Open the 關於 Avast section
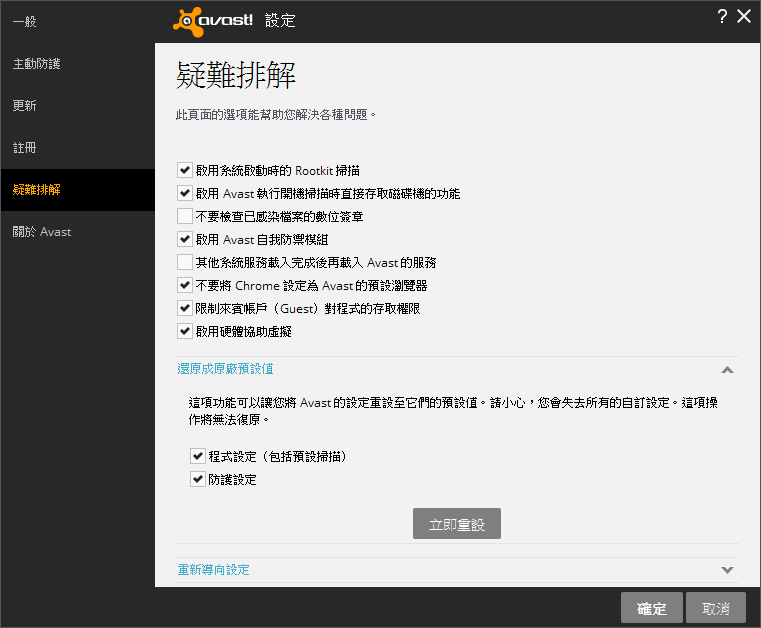 pos(78,231)
